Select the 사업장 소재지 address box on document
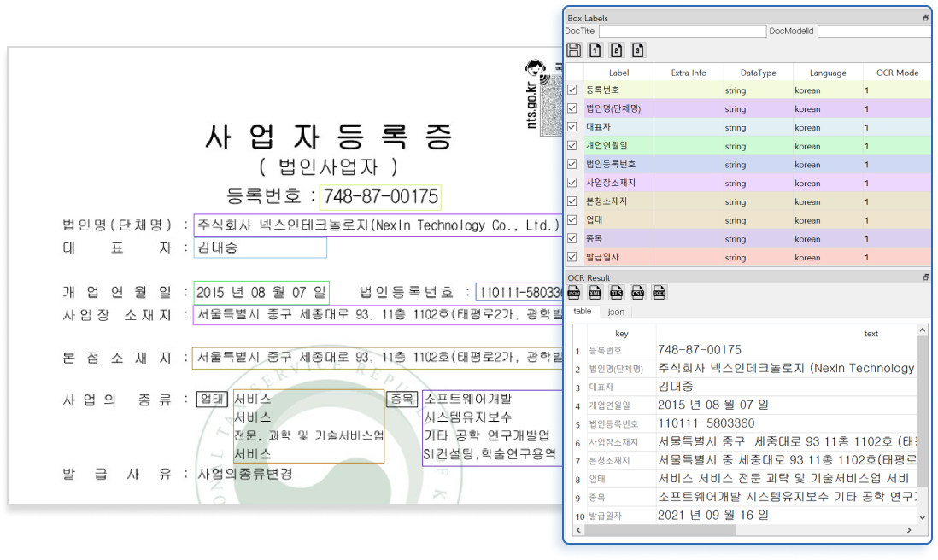The image size is (938, 560). tap(378, 315)
